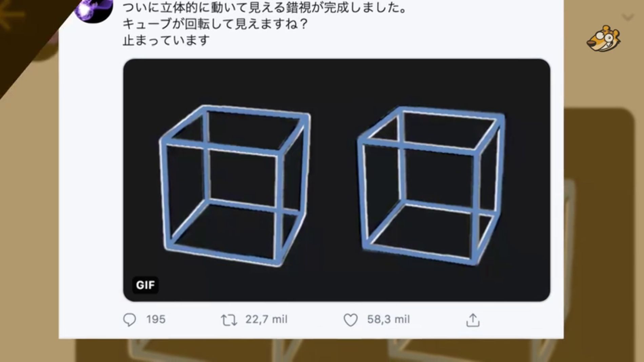The image size is (644, 362).
Task: Open the 195 replies count
Action: coord(156,319)
